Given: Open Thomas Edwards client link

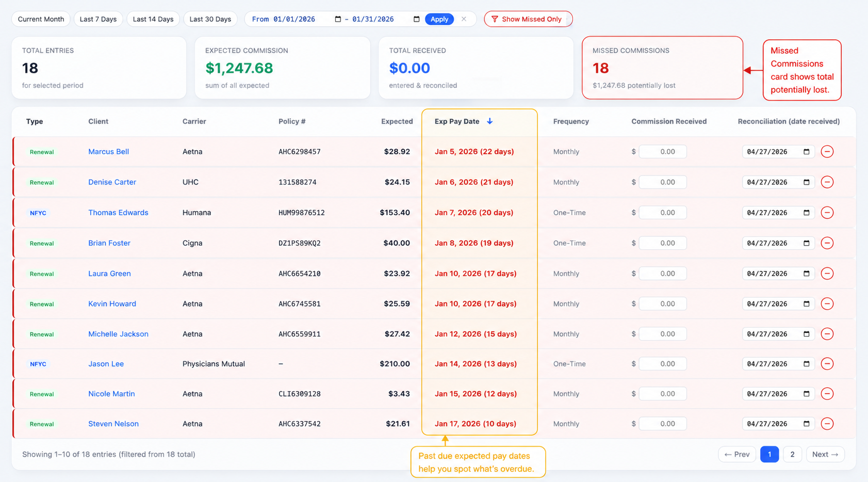Looking at the screenshot, I should point(118,212).
